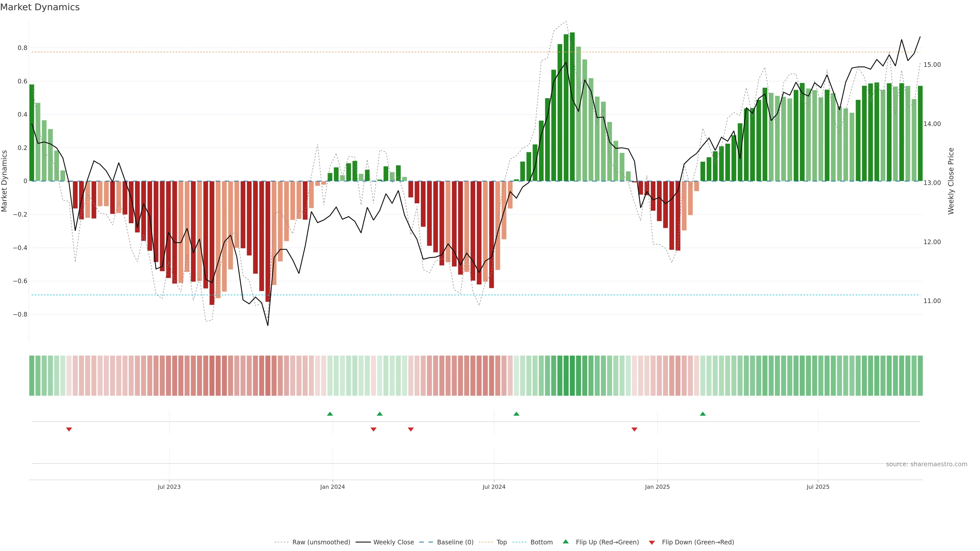Toggle the Raw (unsmoothed) legend entry

[x=321, y=542]
